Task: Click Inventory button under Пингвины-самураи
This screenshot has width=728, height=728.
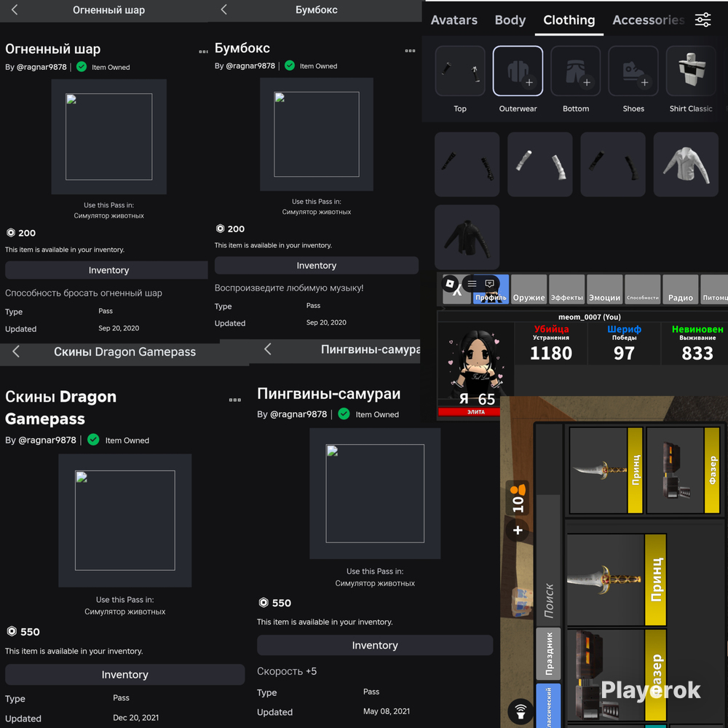Action: coord(375,645)
